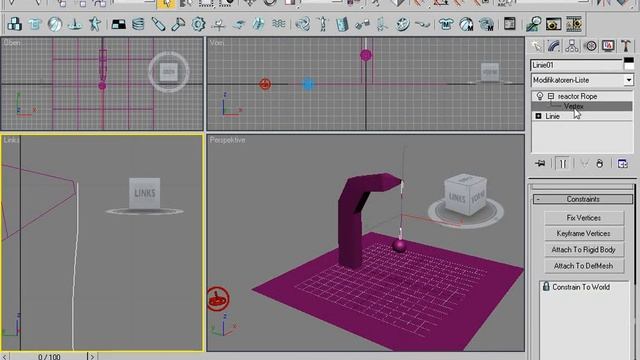Viewport: 640px width, 360px height.
Task: Create a Car-Wheel constraint
Action: pyautogui.click(x=402, y=24)
